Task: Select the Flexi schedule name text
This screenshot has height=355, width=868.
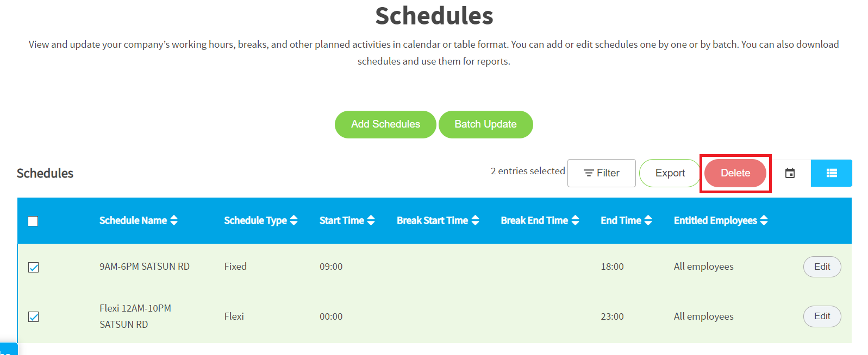Action: click(x=135, y=316)
